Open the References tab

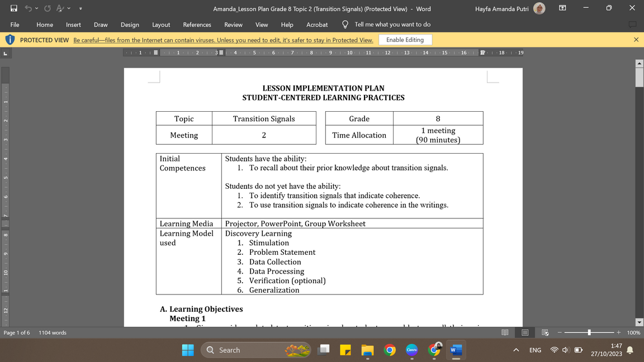[x=197, y=25]
